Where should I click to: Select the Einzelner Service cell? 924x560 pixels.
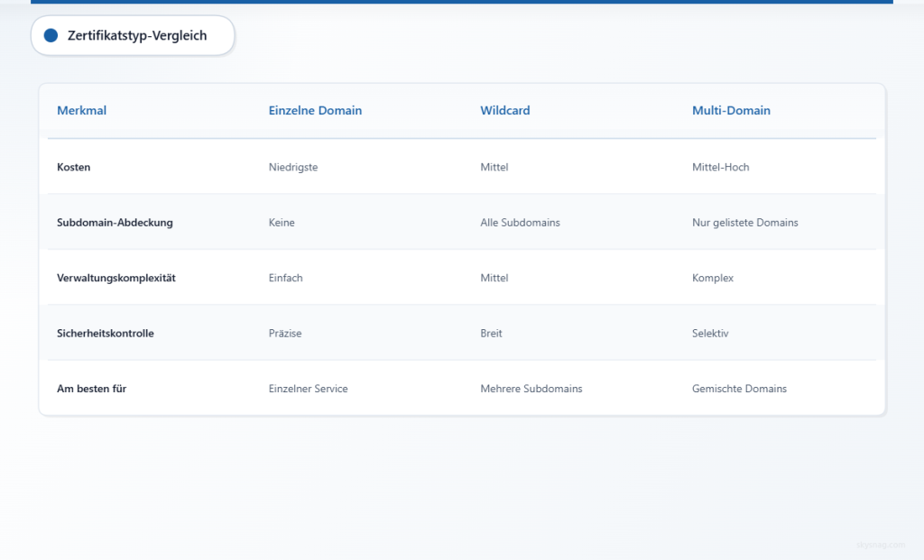(309, 389)
